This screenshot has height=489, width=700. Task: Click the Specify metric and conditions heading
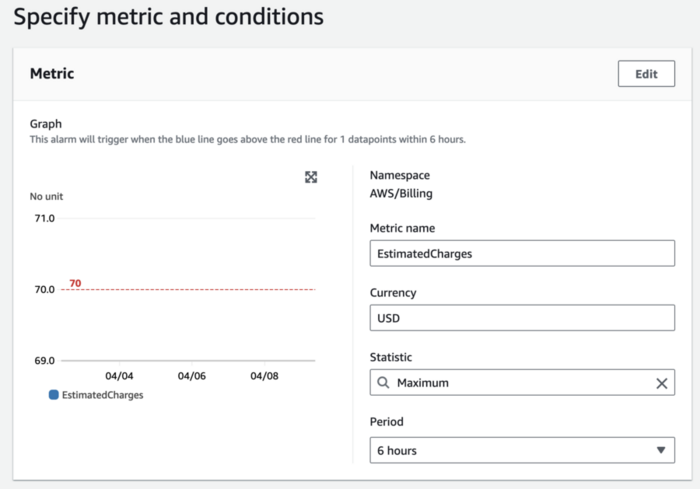pos(168,17)
